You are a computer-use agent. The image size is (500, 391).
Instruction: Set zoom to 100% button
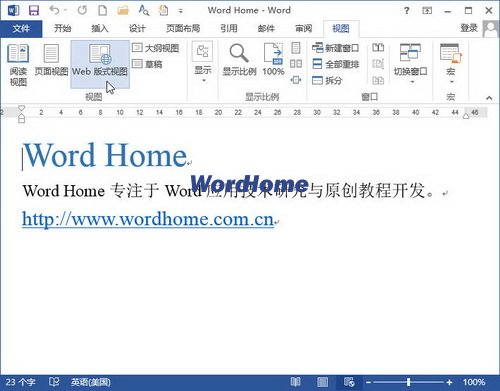tap(273, 60)
